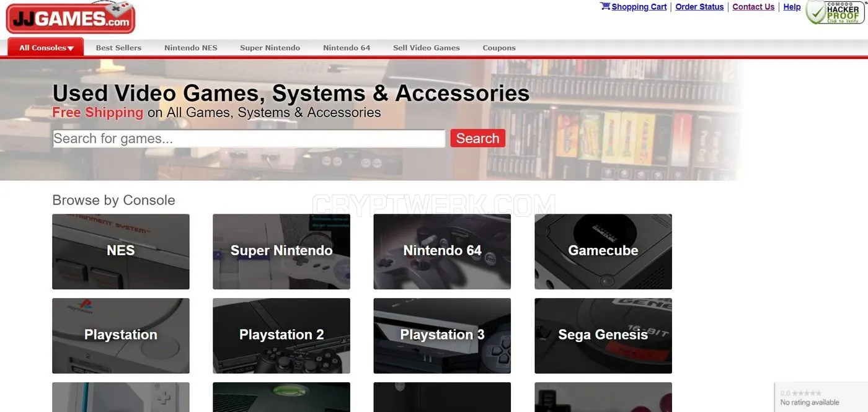Image resolution: width=868 pixels, height=412 pixels.
Task: Open the Nintendo 64 navigation tab
Action: click(347, 48)
